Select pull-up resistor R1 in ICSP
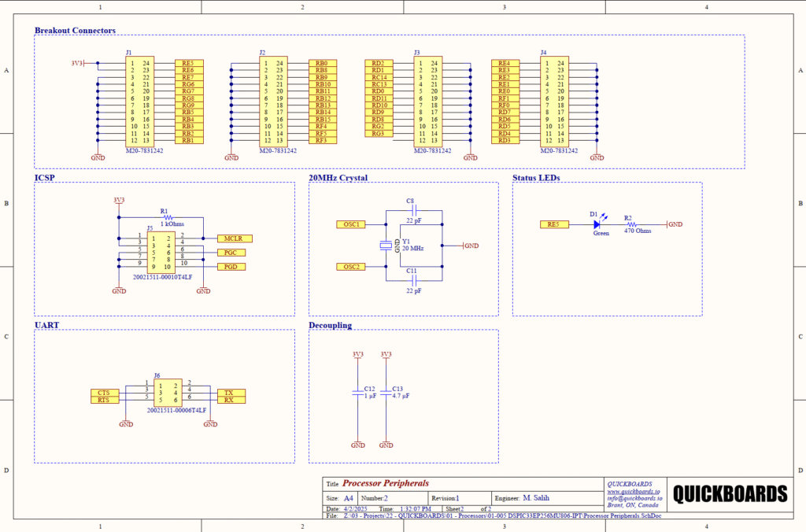Screen dimensions: 806x532 click(x=165, y=218)
